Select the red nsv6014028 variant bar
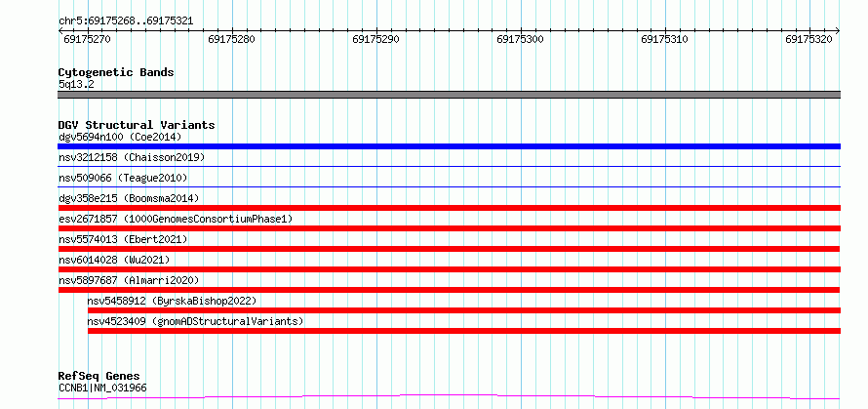 (449, 269)
